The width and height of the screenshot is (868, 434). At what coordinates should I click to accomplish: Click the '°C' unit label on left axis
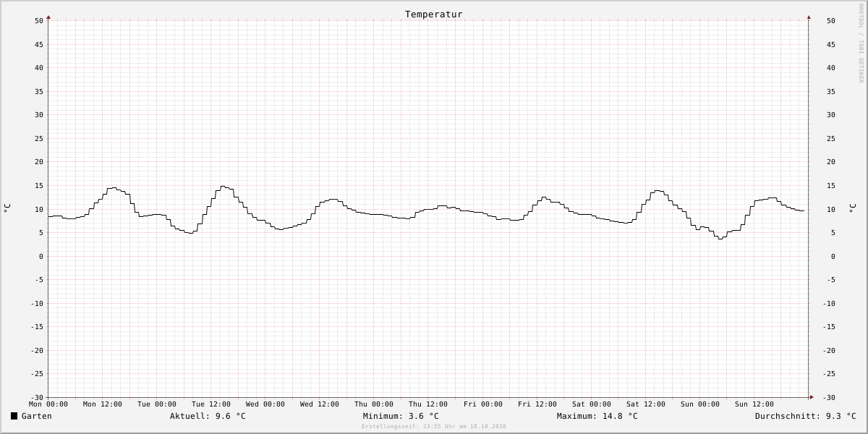[7, 208]
